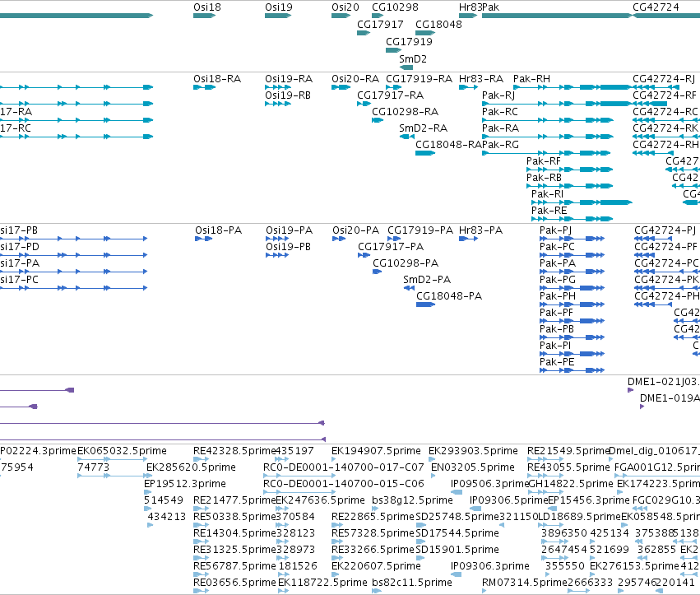Select the CG17919-RA transcript label
The height and width of the screenshot is (595, 700).
[x=419, y=79]
